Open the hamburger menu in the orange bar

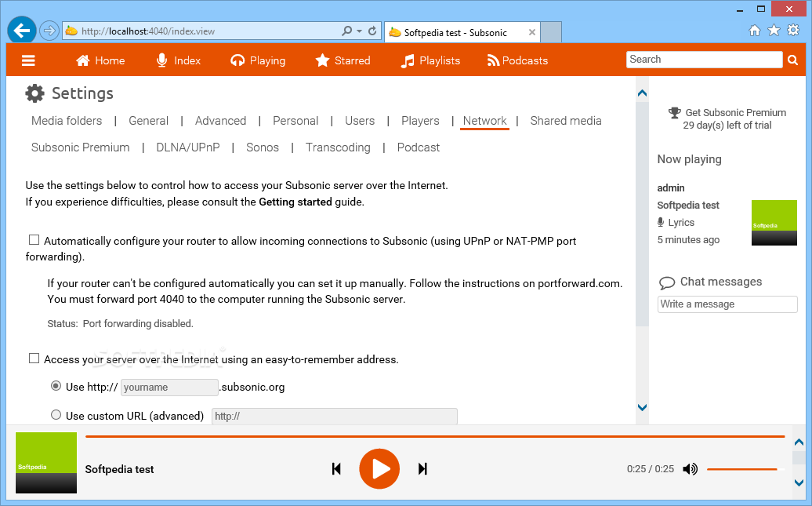click(28, 60)
